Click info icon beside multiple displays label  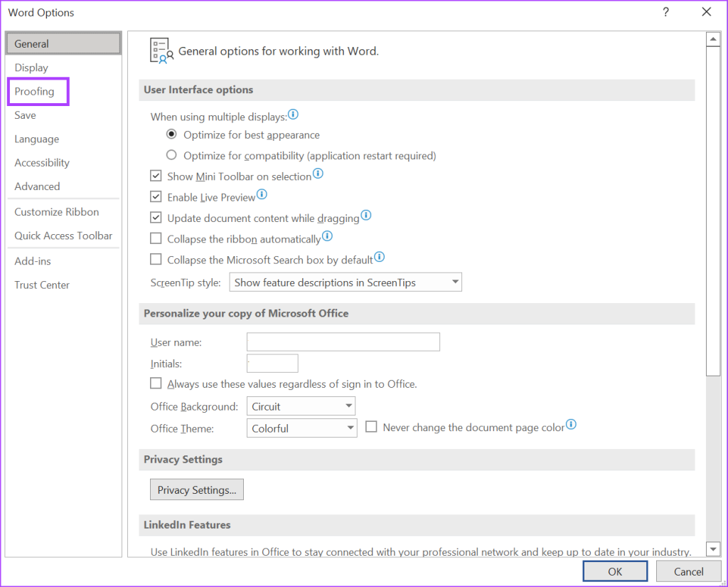293,115
